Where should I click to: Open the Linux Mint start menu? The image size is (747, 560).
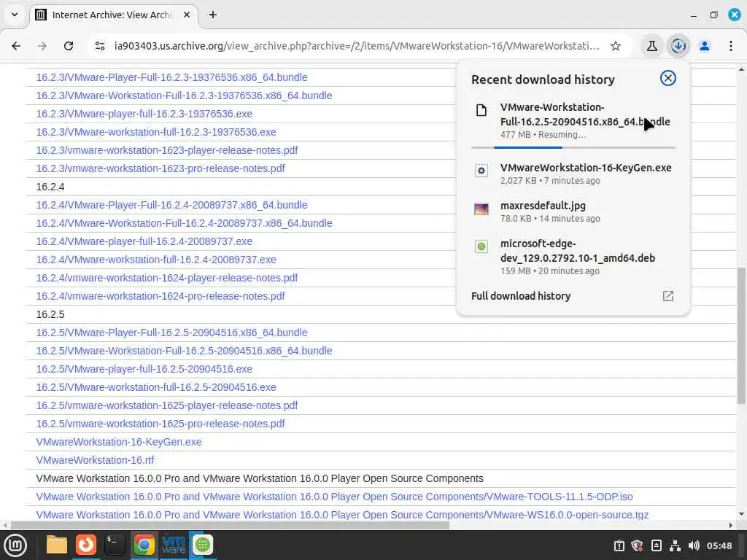[x=15, y=545]
